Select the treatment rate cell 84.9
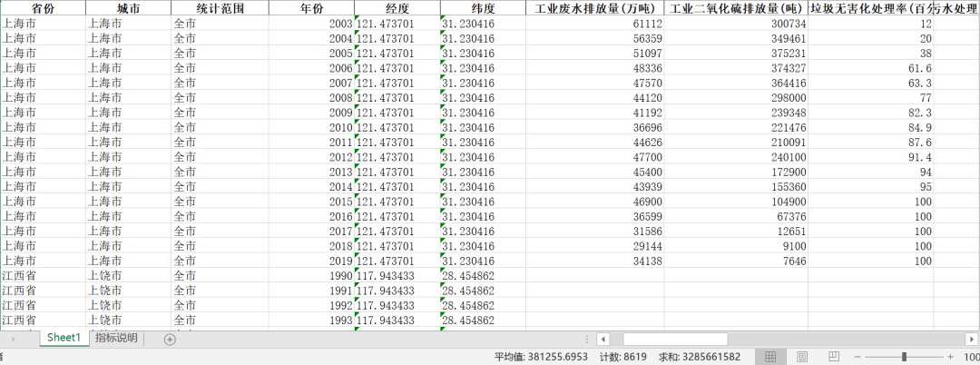The width and height of the screenshot is (980, 365). (x=870, y=127)
